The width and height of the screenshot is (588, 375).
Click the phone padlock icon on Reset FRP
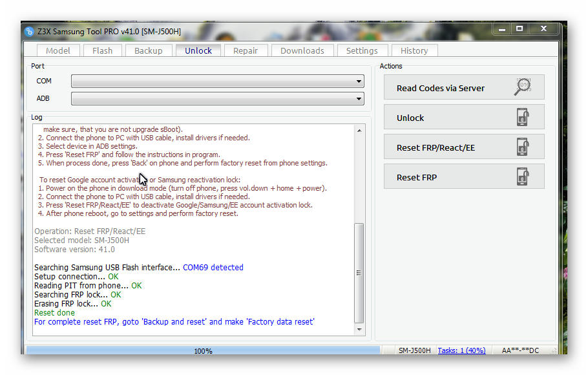coord(522,177)
